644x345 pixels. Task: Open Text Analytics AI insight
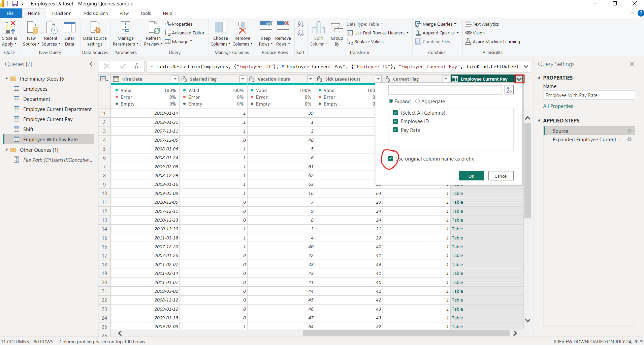point(482,24)
